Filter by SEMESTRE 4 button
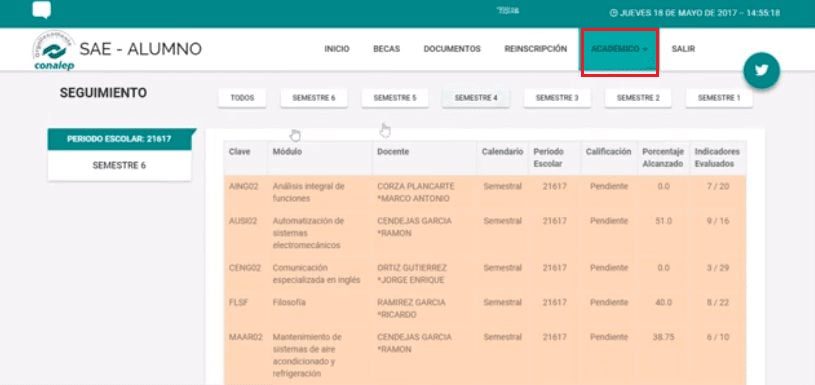Image resolution: width=815 pixels, height=385 pixels. [476, 98]
